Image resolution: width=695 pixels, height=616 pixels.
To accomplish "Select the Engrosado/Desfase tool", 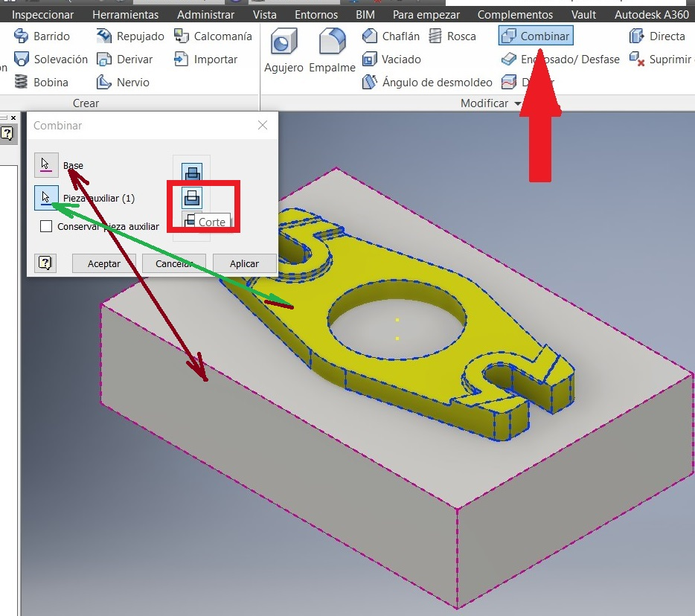I will [560, 59].
